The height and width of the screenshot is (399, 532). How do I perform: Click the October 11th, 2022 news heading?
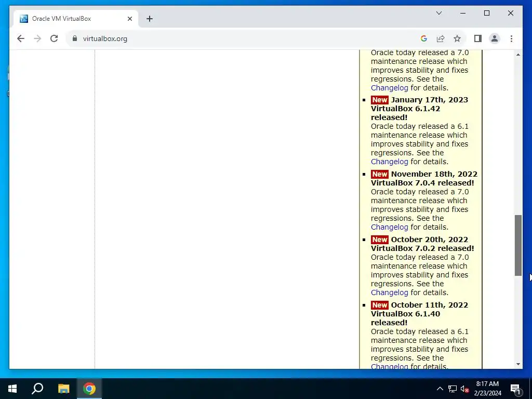point(429,305)
